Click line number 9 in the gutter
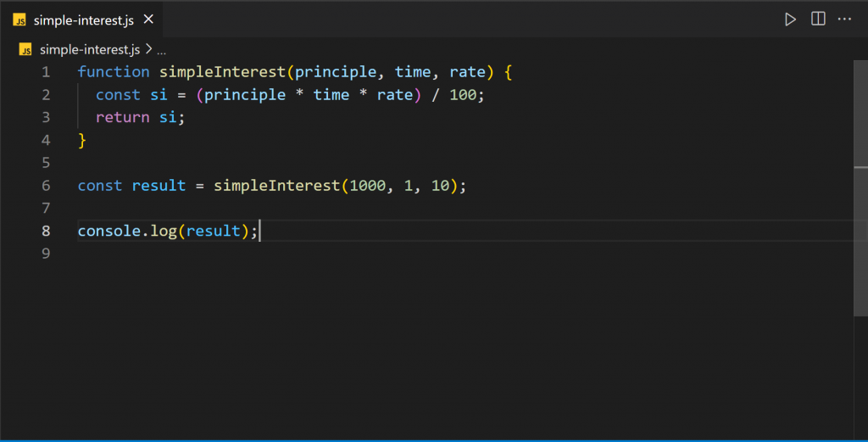 [x=46, y=254]
